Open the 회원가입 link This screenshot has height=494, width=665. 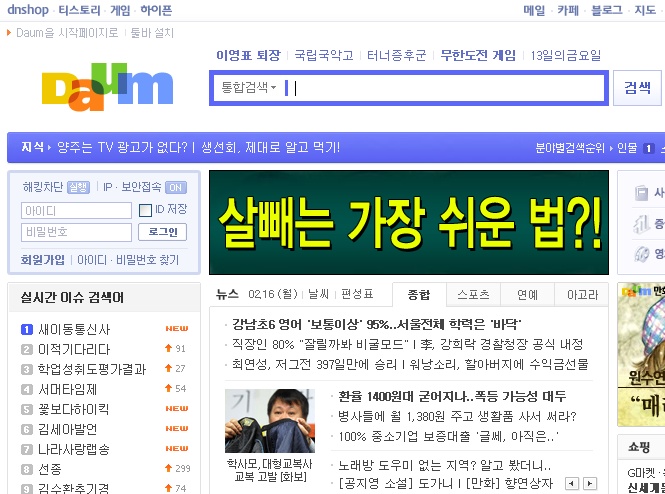[x=43, y=260]
